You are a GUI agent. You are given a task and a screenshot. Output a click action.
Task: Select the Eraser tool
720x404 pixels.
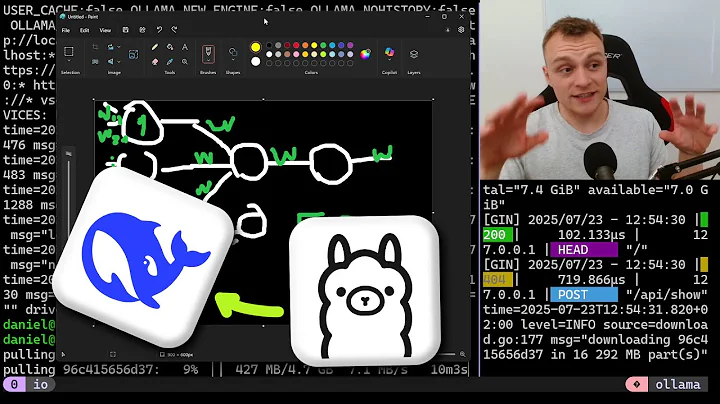pos(155,62)
